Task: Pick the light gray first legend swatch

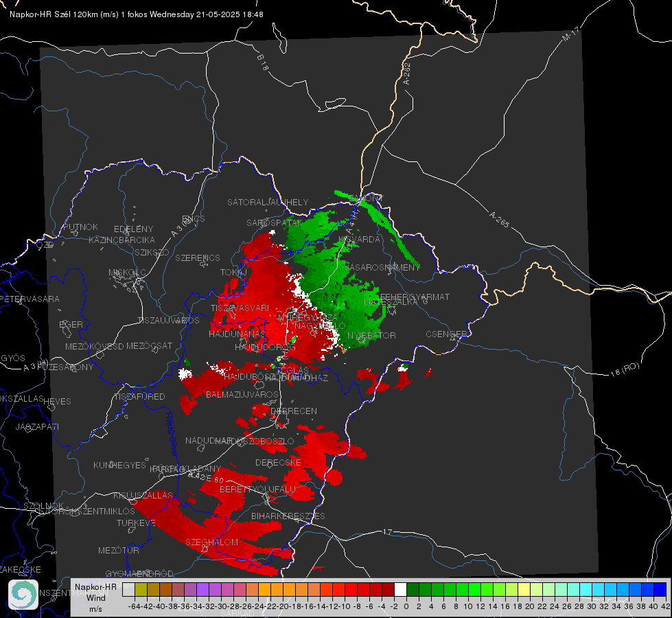Action: tap(128, 589)
